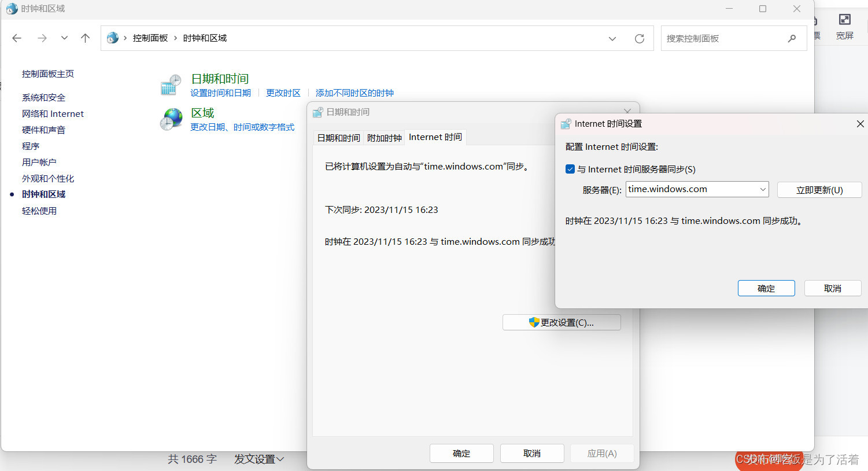Open 更改时区 link

pyautogui.click(x=283, y=93)
